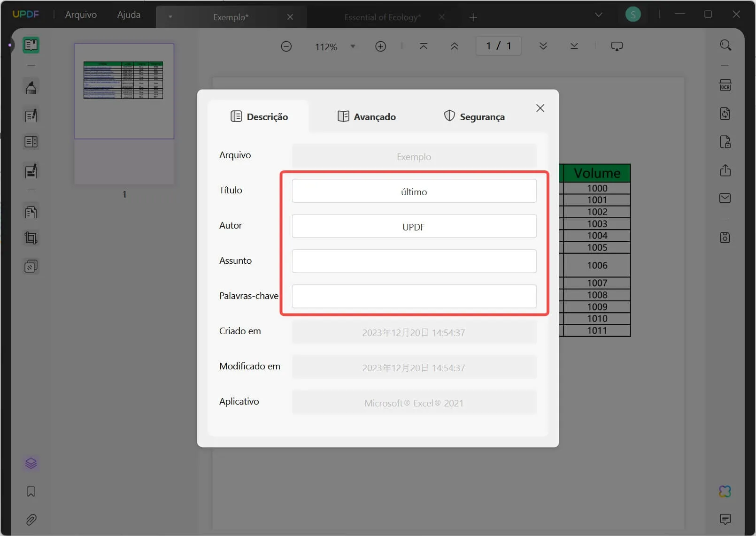
Task: Start presentation slideshow mode
Action: tap(617, 46)
